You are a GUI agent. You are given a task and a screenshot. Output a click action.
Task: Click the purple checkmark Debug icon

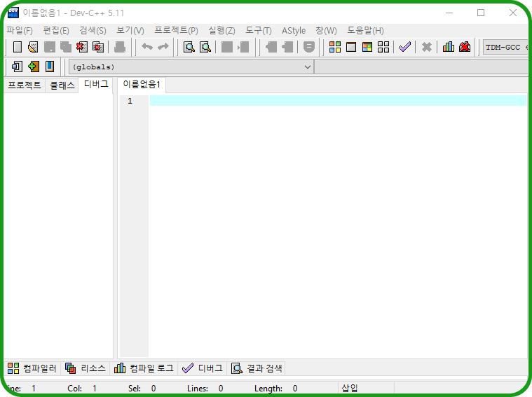coord(405,47)
